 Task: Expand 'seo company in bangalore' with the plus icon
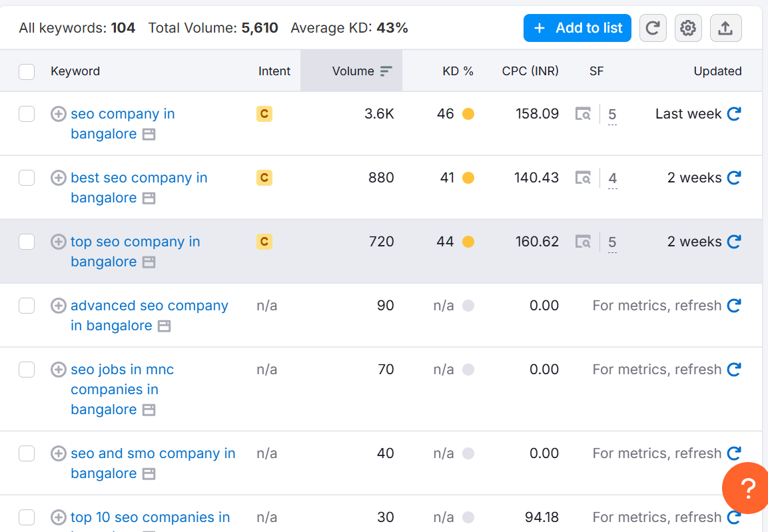click(x=58, y=114)
